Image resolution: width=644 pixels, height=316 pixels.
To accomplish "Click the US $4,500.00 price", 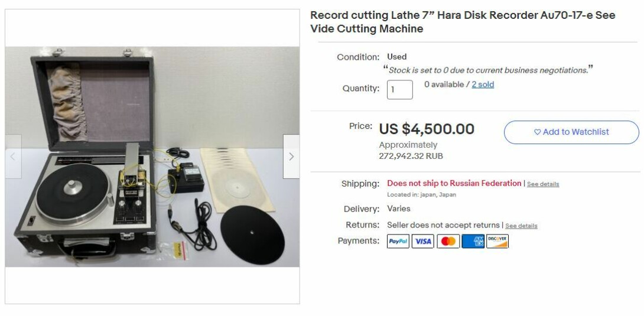I will tap(427, 129).
